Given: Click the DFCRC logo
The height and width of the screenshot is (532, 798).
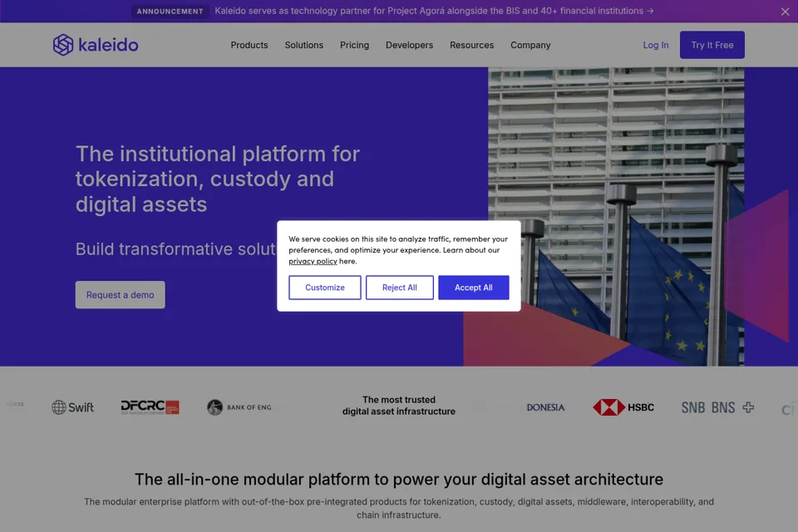Looking at the screenshot, I should click(x=150, y=407).
